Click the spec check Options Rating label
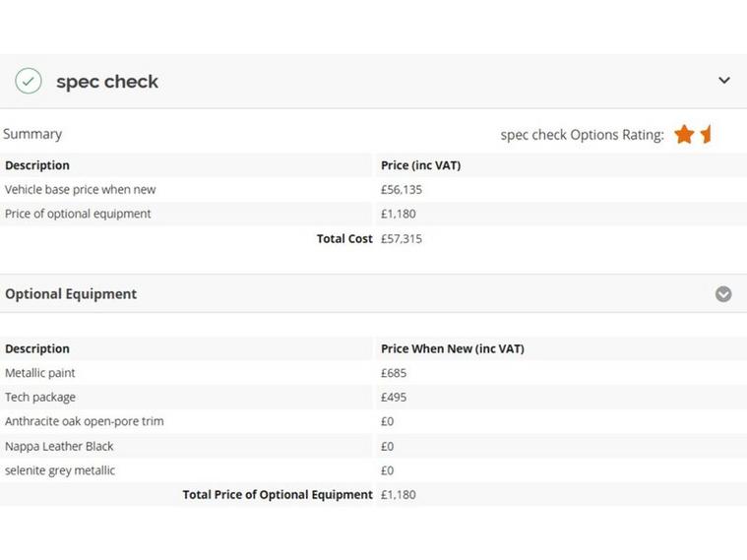Image resolution: width=747 pixels, height=560 pixels. pyautogui.click(x=583, y=135)
